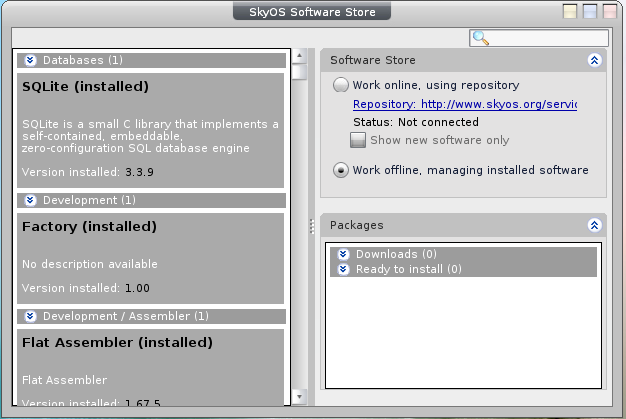626x419 pixels.
Task: Click Factory's No description available text
Action: [90, 264]
